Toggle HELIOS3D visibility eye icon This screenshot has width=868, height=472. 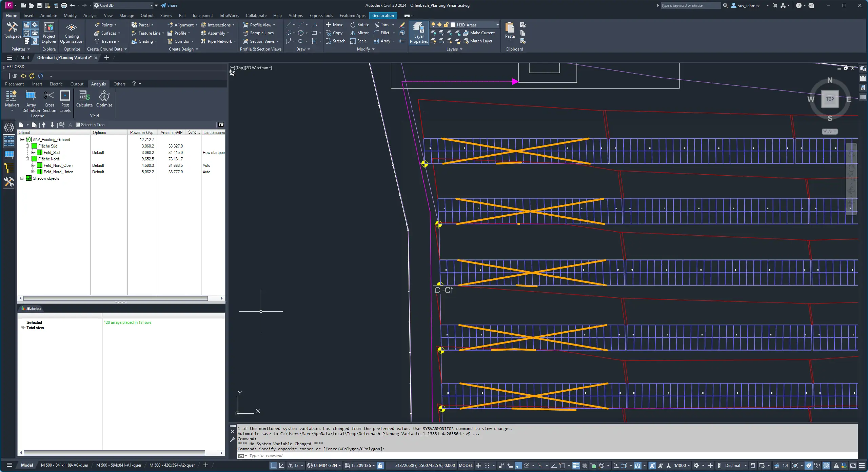[x=15, y=76]
